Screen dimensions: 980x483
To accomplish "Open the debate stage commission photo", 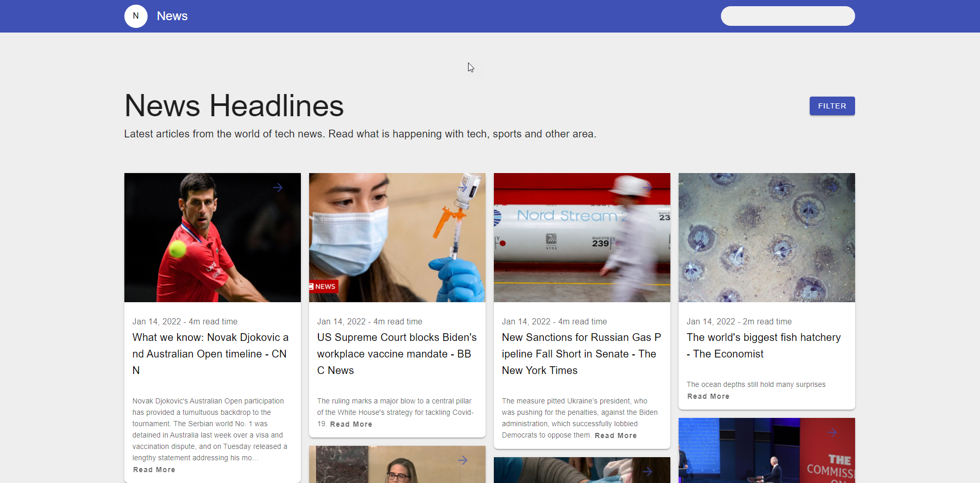I will click(x=767, y=450).
